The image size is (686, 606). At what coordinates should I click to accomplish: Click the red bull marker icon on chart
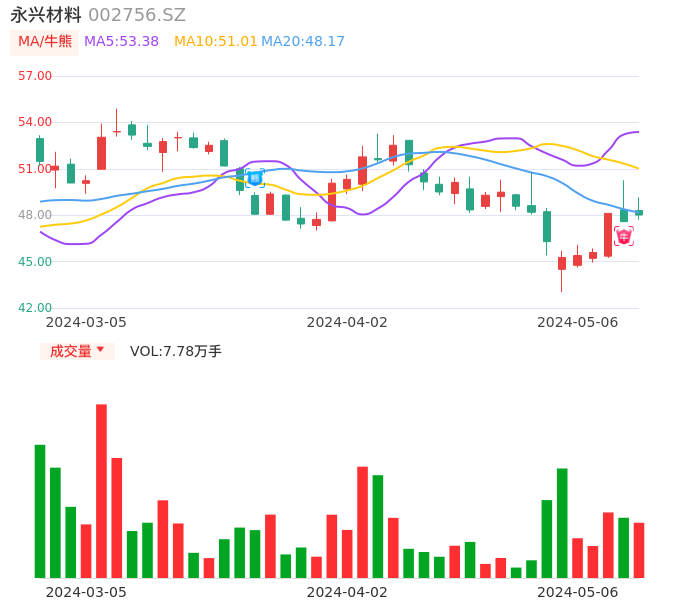click(x=623, y=236)
